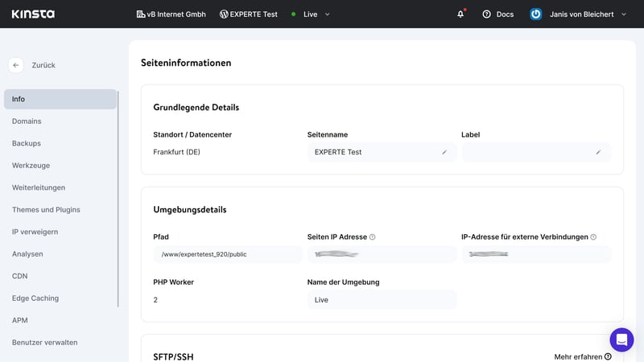The image size is (644, 362).
Task: Open the chat support widget
Action: coord(621,339)
